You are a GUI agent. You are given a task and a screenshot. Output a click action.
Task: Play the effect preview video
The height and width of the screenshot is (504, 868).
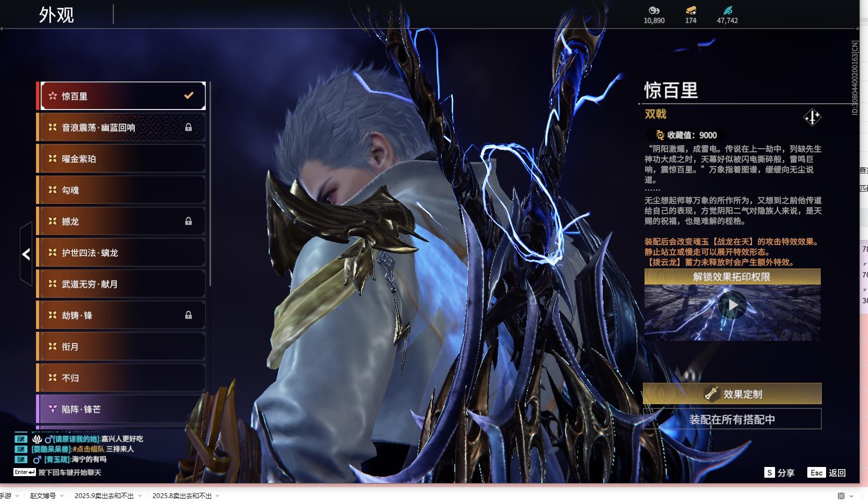point(733,305)
